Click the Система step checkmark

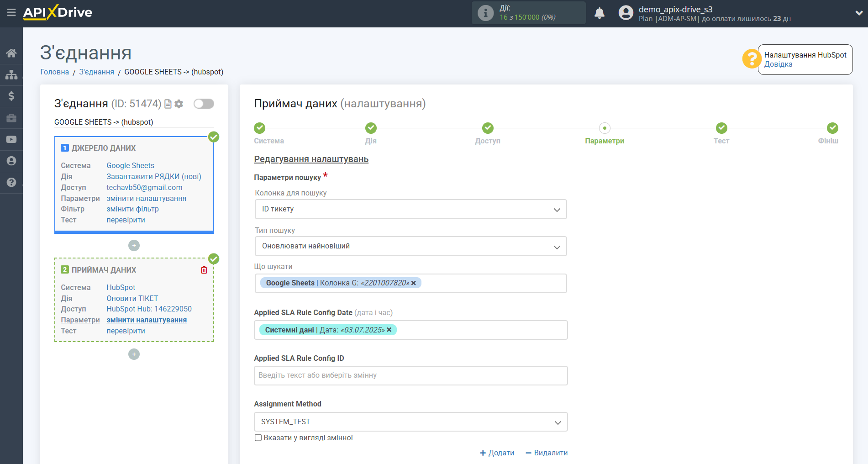pos(260,128)
